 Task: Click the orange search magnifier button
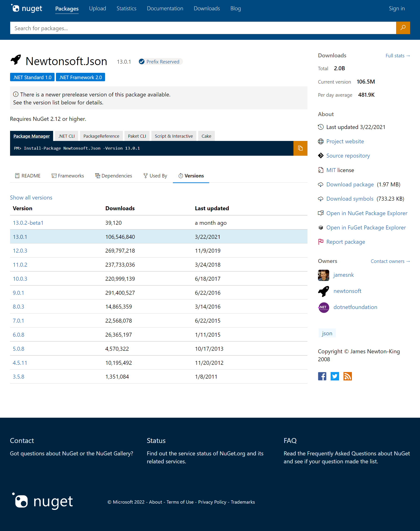403,28
